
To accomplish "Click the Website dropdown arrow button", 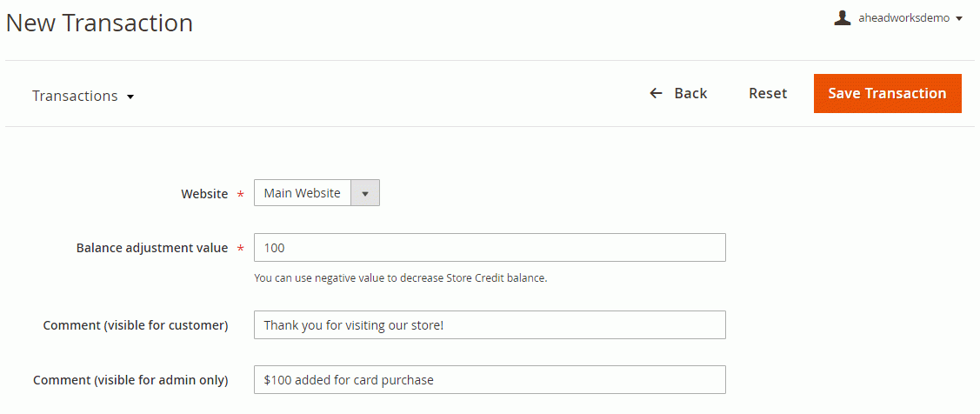I will tap(365, 193).
